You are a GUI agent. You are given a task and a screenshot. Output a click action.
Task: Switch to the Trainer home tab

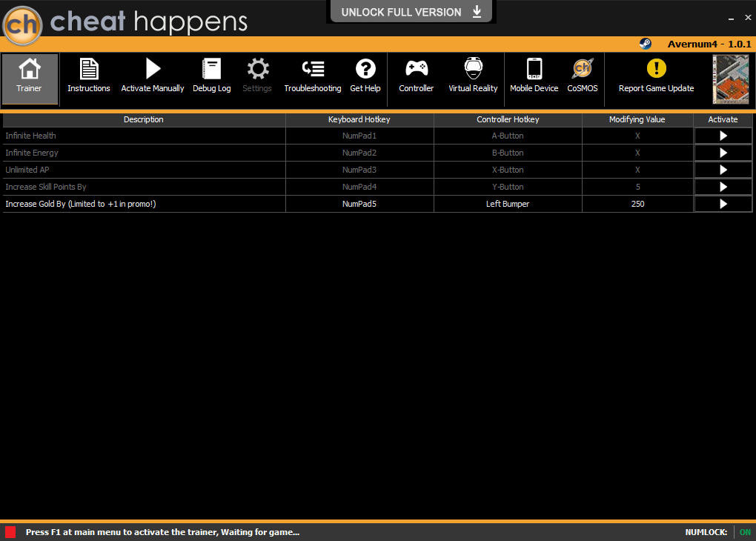(x=30, y=79)
